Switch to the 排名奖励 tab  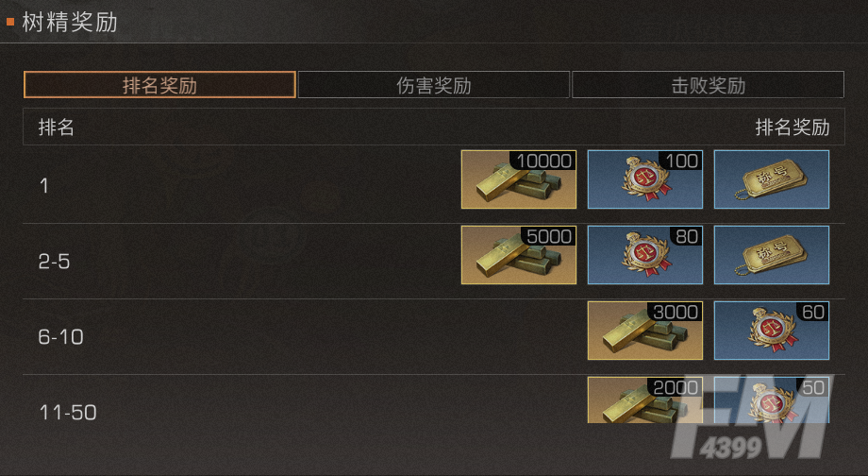[159, 85]
